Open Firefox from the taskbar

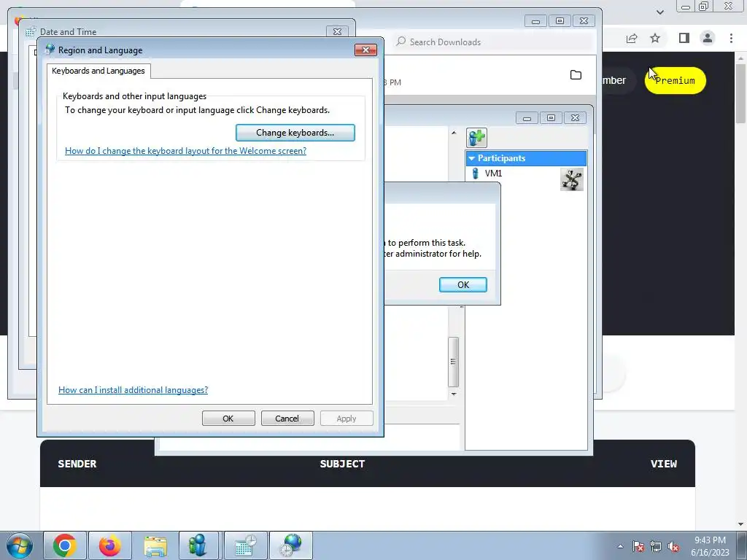[x=109, y=545]
